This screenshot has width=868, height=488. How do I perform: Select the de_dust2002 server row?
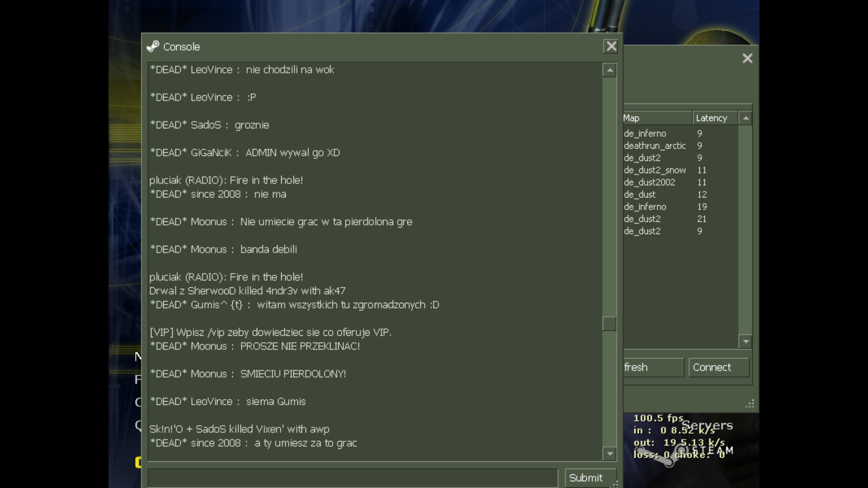point(650,182)
